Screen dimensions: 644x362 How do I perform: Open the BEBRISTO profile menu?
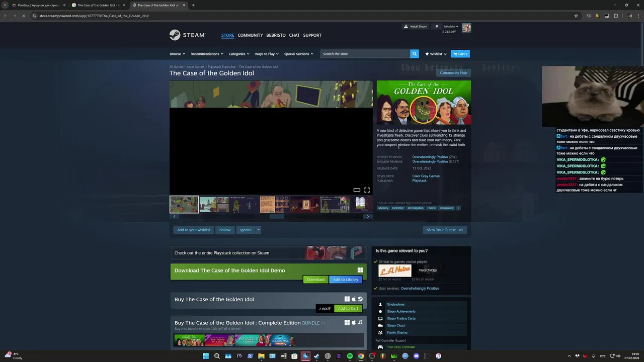pyautogui.click(x=276, y=35)
